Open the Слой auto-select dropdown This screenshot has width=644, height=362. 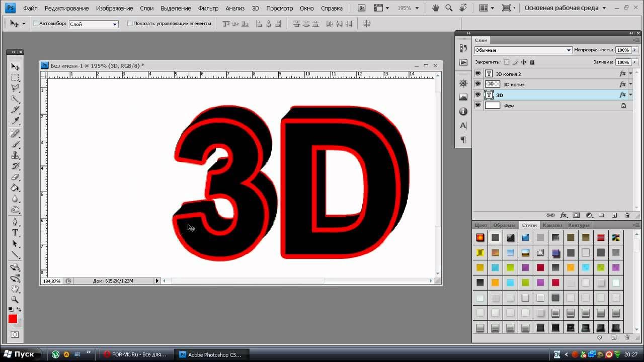click(93, 24)
